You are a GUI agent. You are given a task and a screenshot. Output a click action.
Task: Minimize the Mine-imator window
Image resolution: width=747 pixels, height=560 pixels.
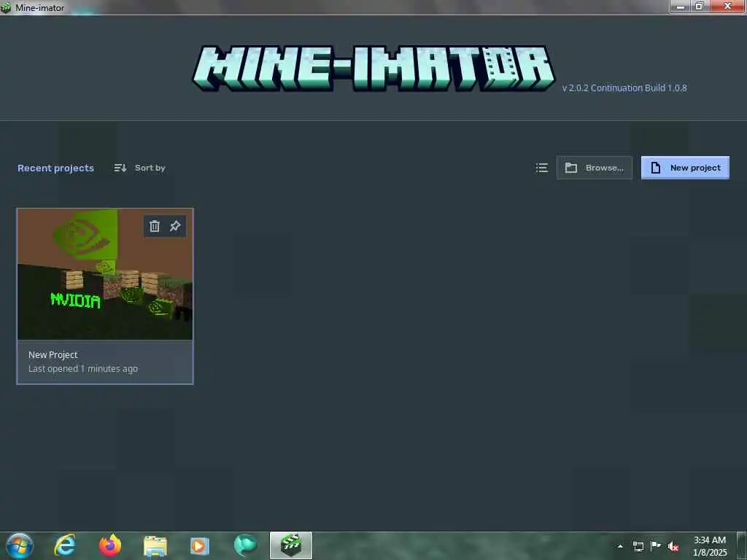681,6
